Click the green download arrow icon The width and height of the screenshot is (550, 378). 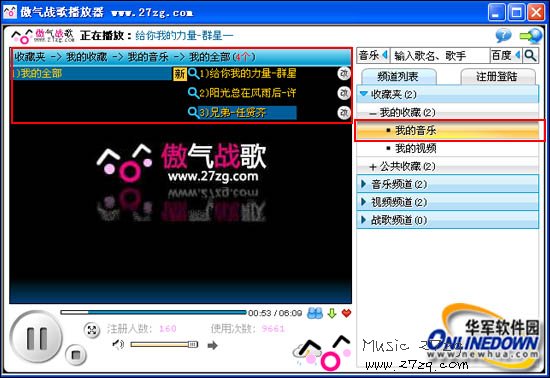(331, 313)
